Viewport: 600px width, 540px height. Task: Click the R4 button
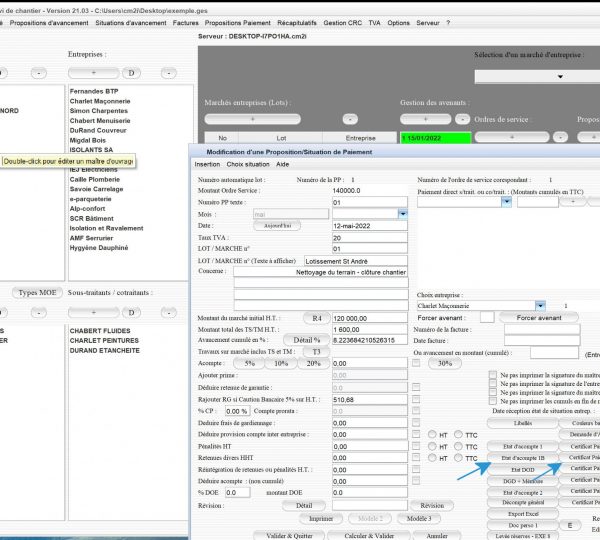317,318
